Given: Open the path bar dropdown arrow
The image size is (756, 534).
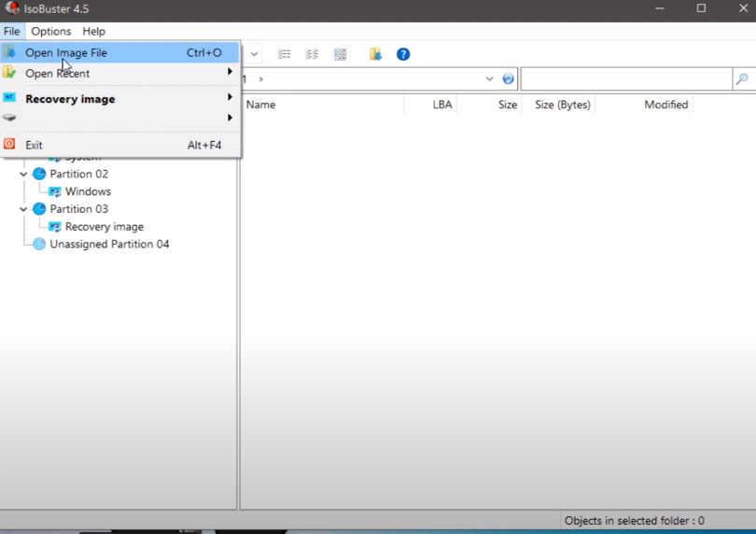Looking at the screenshot, I should tap(490, 79).
